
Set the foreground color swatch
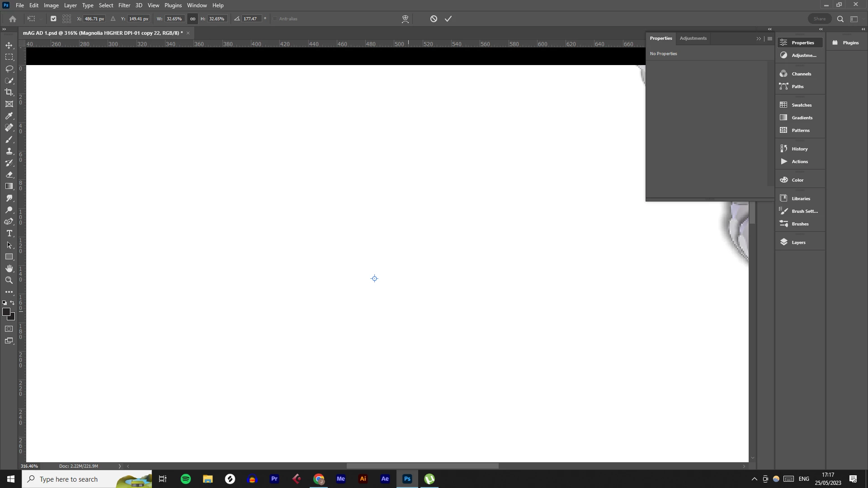(x=6, y=312)
